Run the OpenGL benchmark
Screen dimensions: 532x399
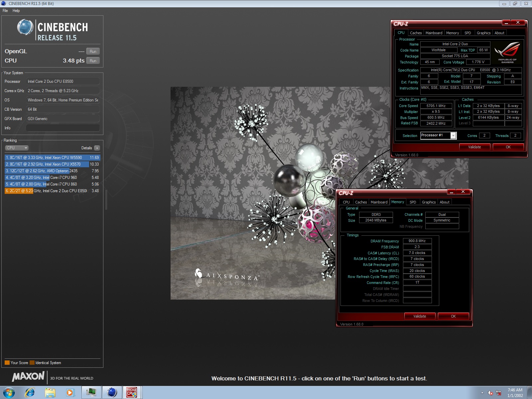(93, 52)
